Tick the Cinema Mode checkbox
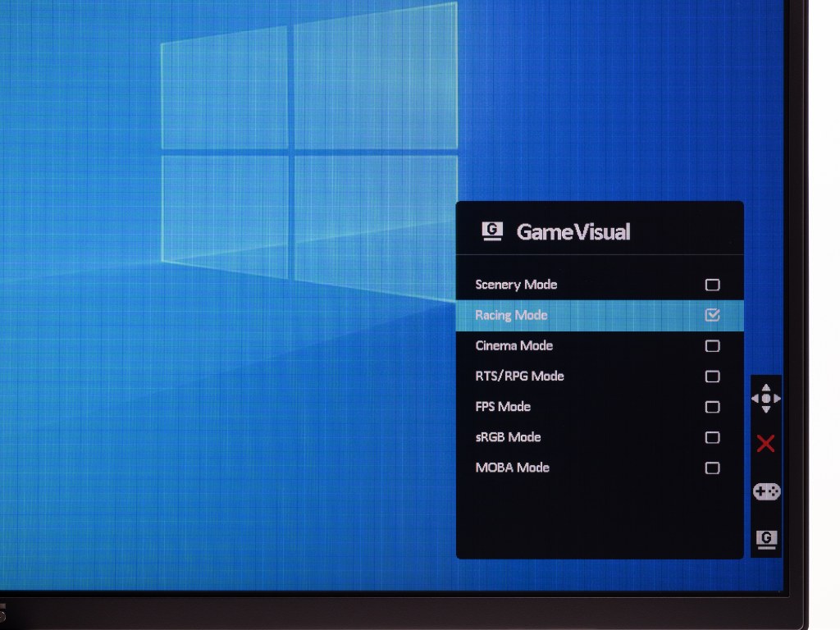This screenshot has width=840, height=630. (713, 345)
